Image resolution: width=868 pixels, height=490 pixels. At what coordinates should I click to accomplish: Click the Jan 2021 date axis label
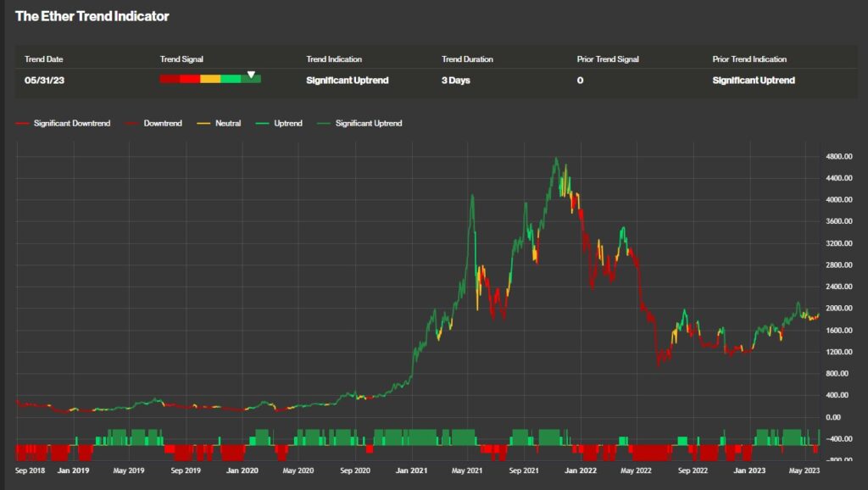[411, 471]
